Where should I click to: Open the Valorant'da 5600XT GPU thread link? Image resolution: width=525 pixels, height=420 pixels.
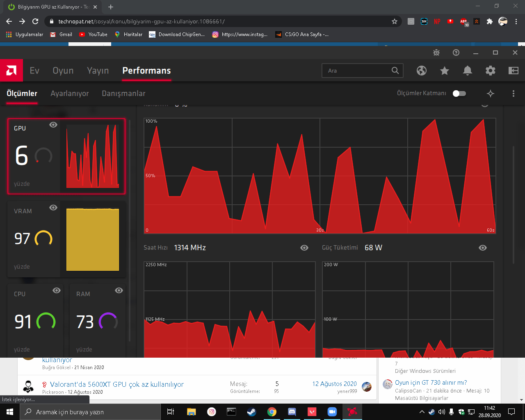click(x=117, y=384)
